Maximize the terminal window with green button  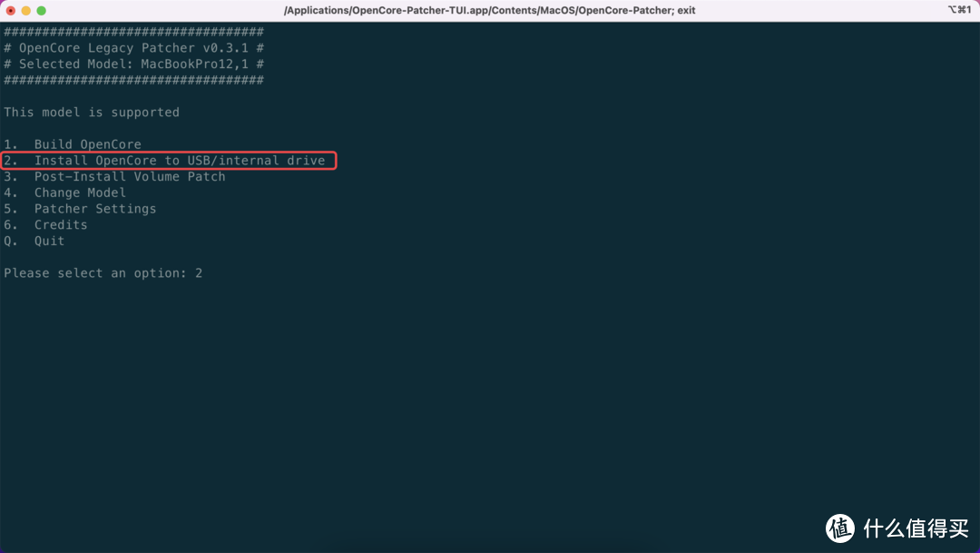41,11
